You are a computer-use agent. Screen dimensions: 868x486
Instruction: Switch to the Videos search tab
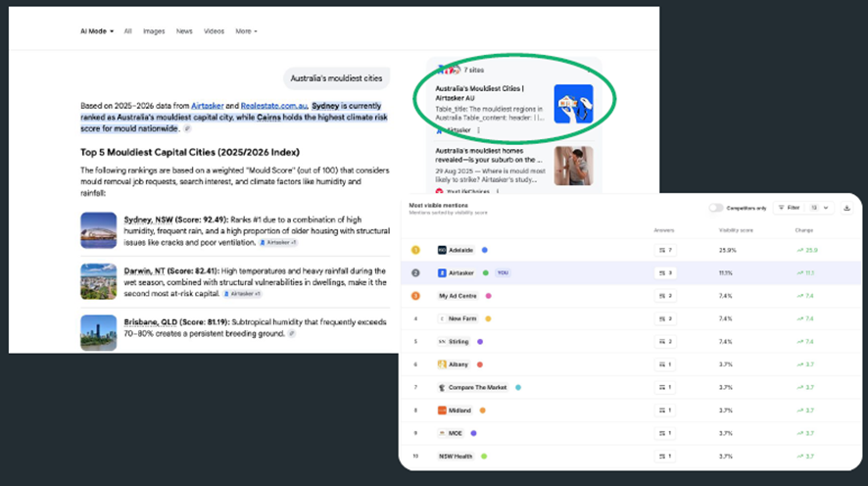tap(214, 31)
